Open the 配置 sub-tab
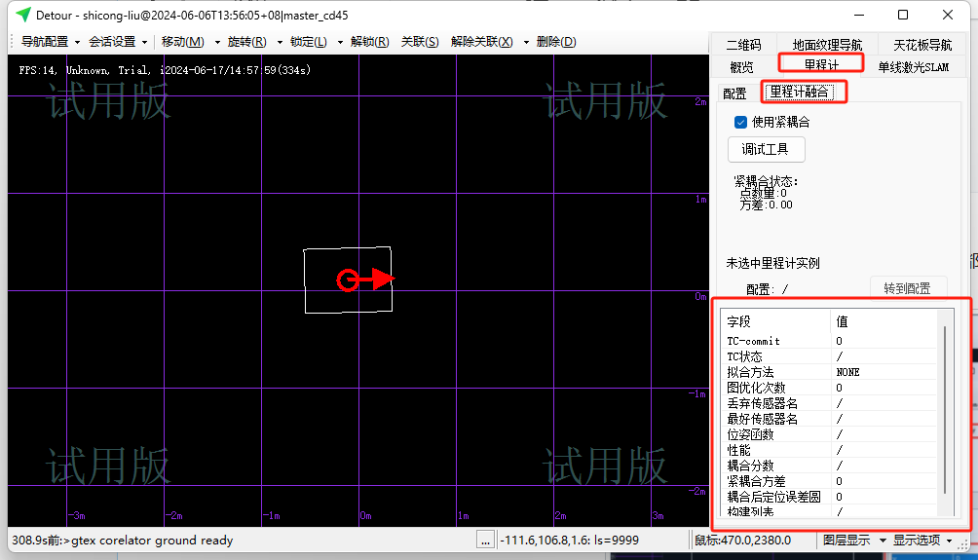 734,93
